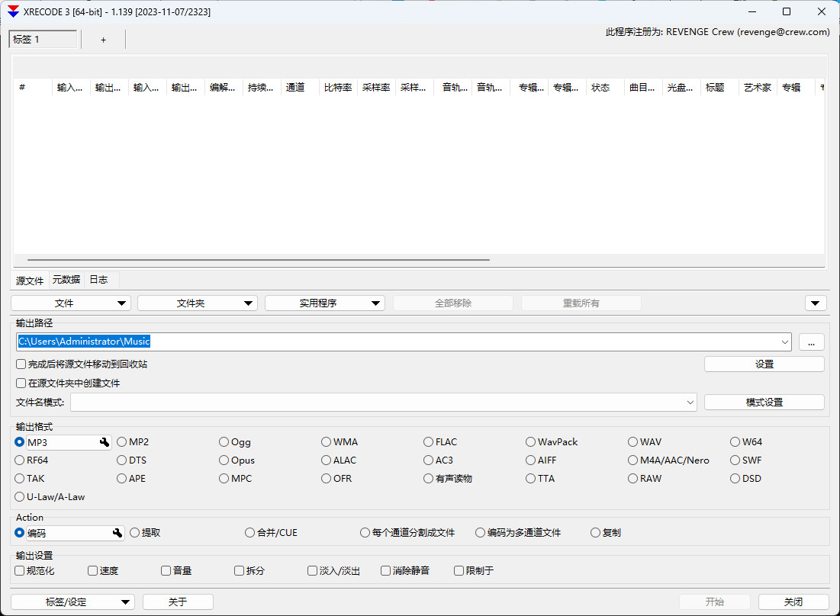The width and height of the screenshot is (840, 616).
Task: Open the extra options arrow beside 重载所有
Action: click(816, 303)
